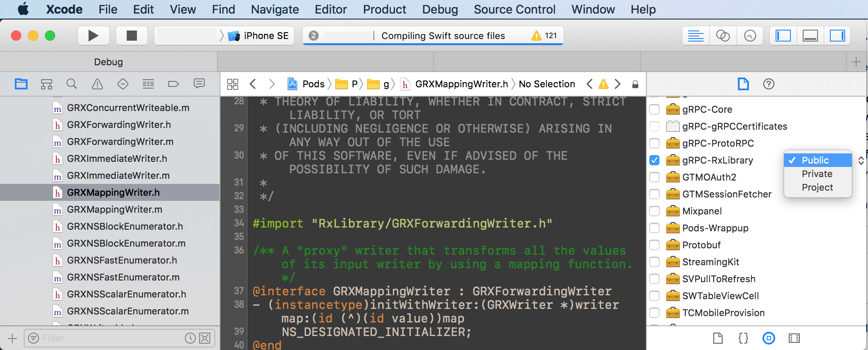868x350 pixels.
Task: Open the Find navigator
Action: click(x=72, y=84)
